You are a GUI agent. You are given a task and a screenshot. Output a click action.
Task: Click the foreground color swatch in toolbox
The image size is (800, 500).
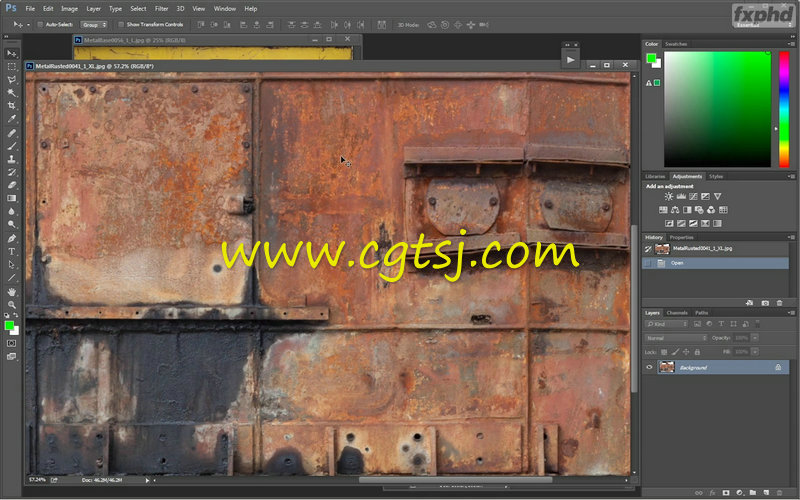click(x=9, y=326)
